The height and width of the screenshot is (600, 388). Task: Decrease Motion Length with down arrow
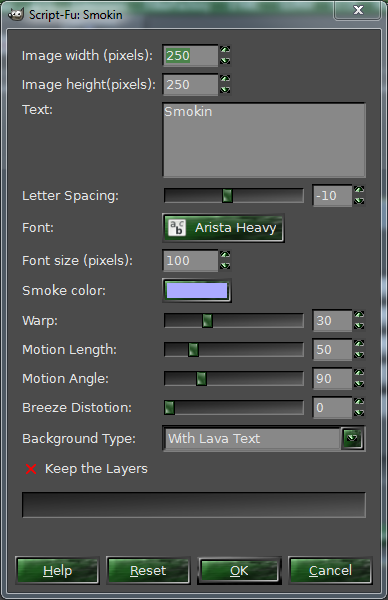pos(359,355)
